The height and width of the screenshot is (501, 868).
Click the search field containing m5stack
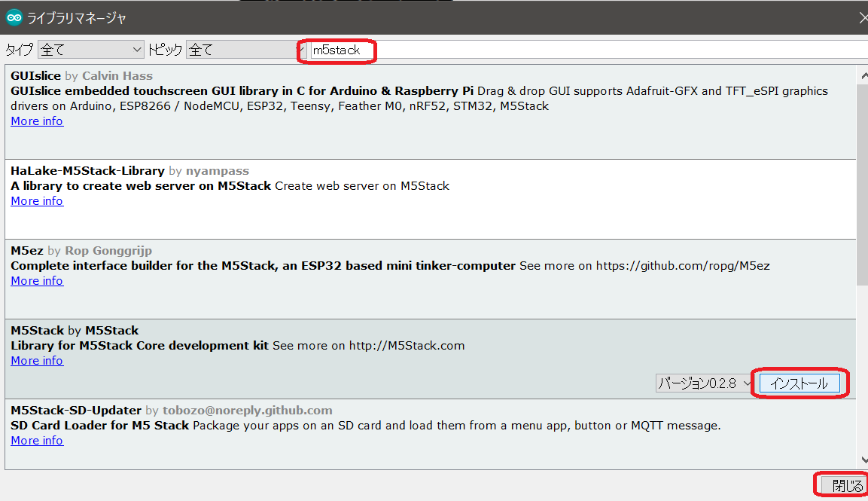587,50
